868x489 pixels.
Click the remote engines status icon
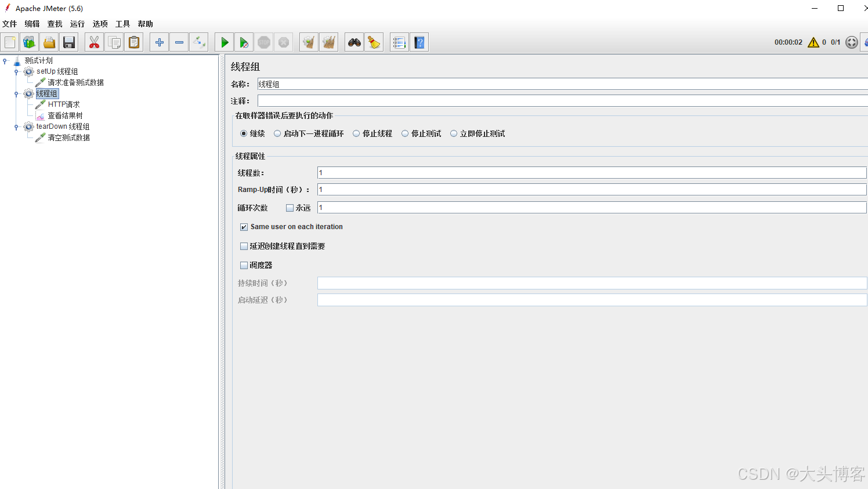click(852, 42)
